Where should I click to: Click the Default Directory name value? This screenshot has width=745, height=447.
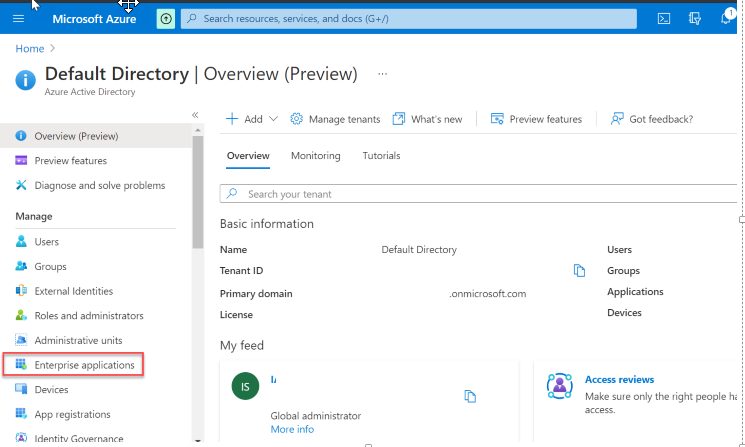click(419, 250)
